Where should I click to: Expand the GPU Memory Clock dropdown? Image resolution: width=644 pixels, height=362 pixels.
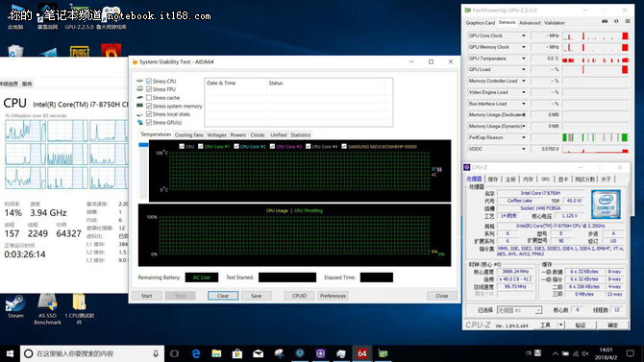point(524,47)
